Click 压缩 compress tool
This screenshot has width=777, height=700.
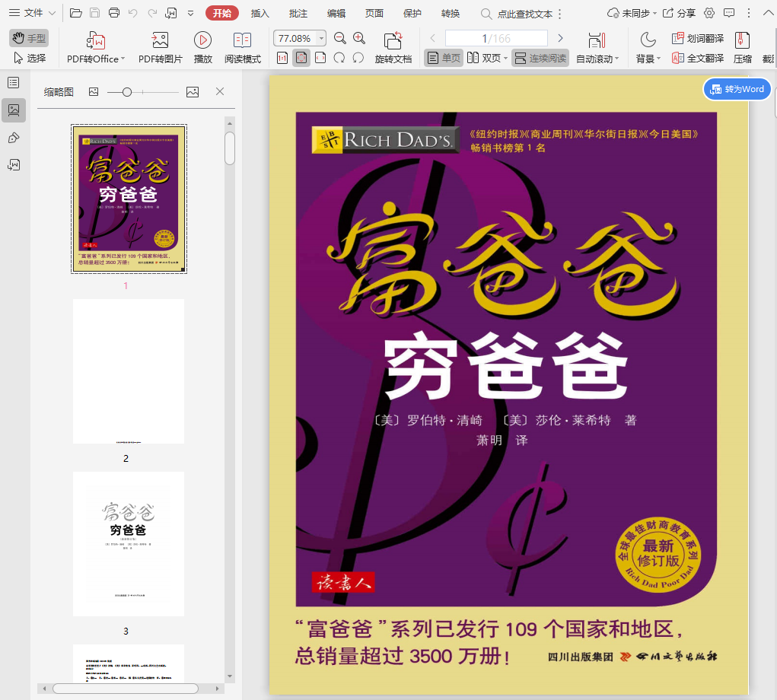(x=742, y=48)
